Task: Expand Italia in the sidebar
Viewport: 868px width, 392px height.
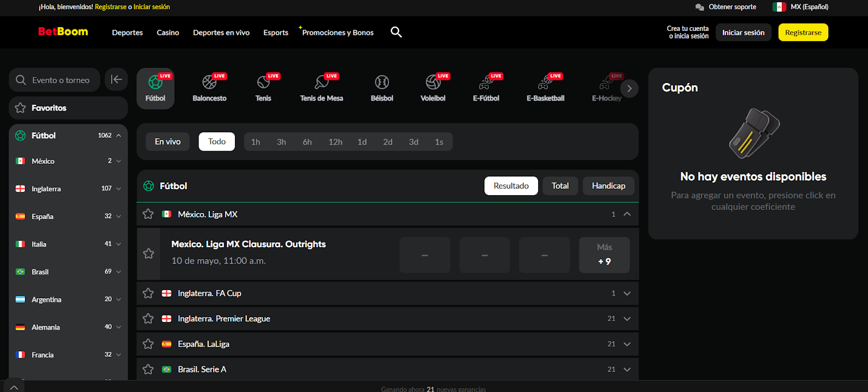Action: pyautogui.click(x=118, y=244)
